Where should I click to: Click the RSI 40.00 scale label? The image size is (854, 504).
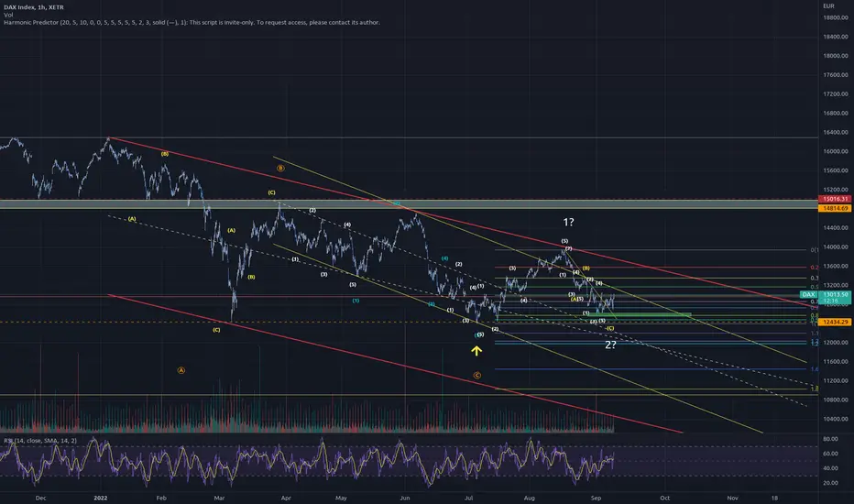(830, 468)
